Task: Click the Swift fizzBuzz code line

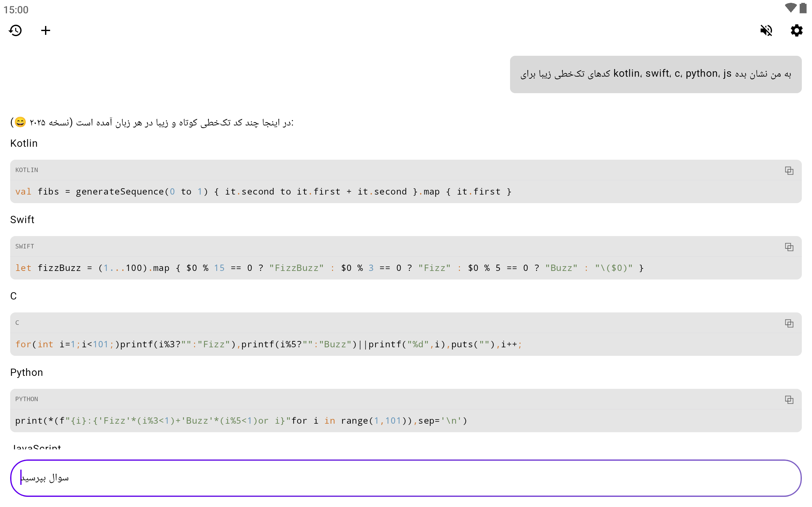Action: [329, 268]
